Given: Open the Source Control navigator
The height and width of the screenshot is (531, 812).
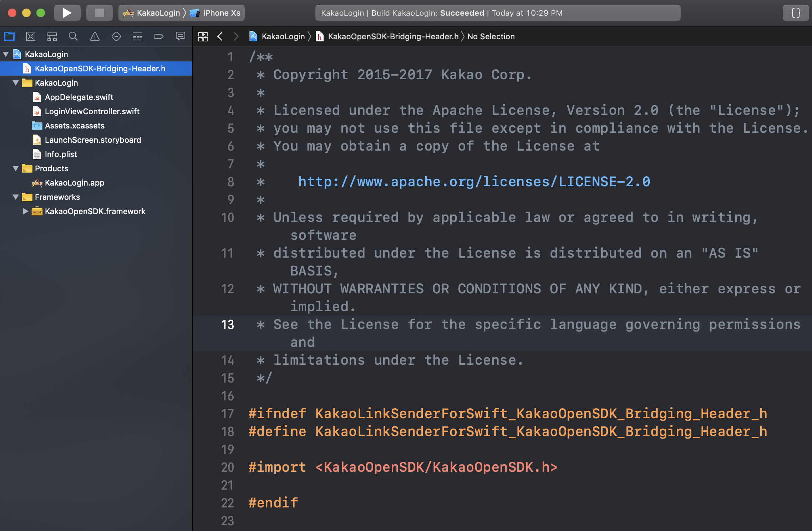Looking at the screenshot, I should (x=31, y=36).
